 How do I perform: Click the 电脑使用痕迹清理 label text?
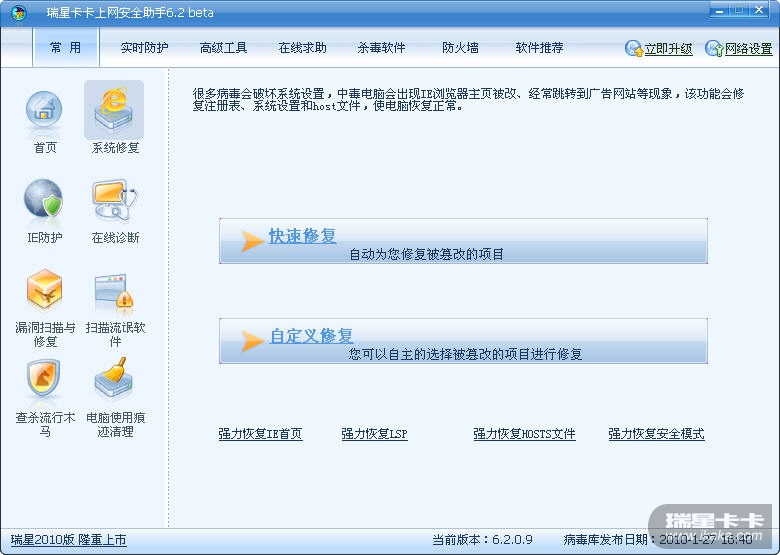click(115, 424)
